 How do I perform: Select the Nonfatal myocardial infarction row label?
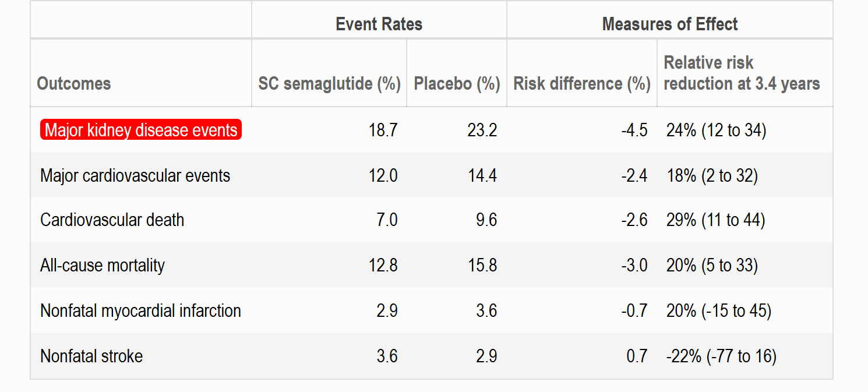140,310
